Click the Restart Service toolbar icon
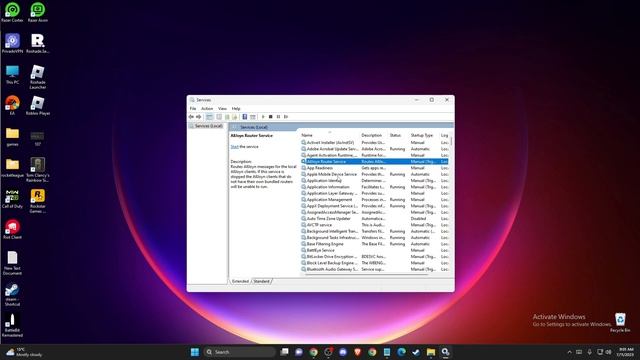Screen dimensions: 640x360 click(x=286, y=117)
